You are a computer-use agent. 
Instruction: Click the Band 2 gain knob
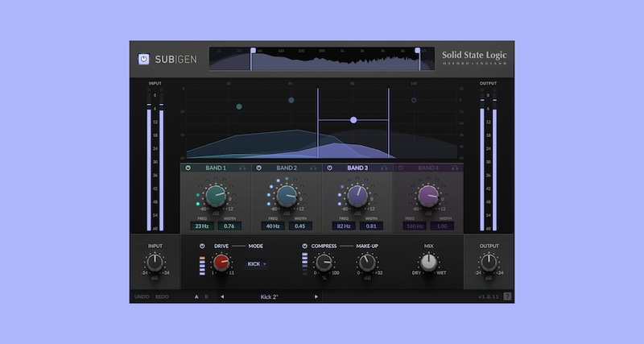(x=287, y=196)
